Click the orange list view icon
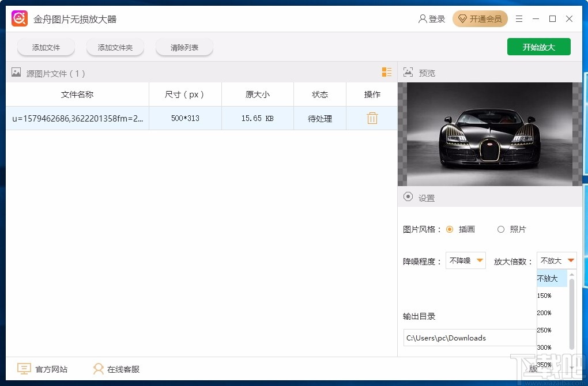 pyautogui.click(x=386, y=73)
